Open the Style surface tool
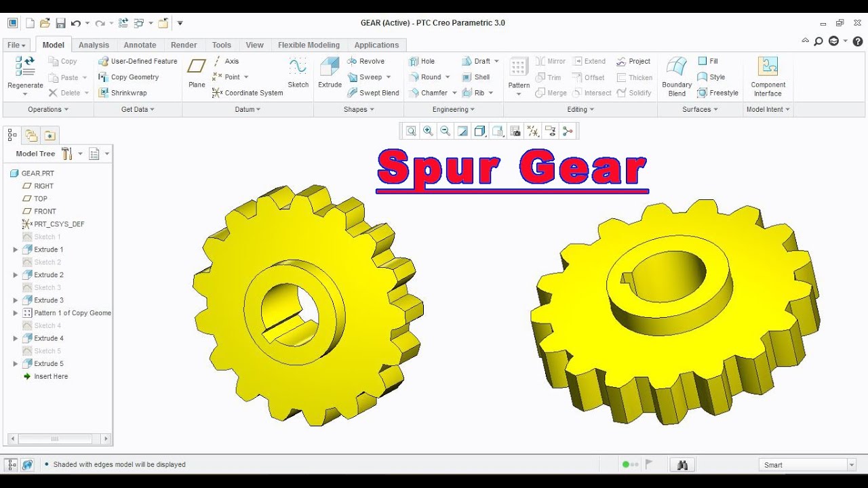Screen dimensions: 868x488 tap(711, 77)
